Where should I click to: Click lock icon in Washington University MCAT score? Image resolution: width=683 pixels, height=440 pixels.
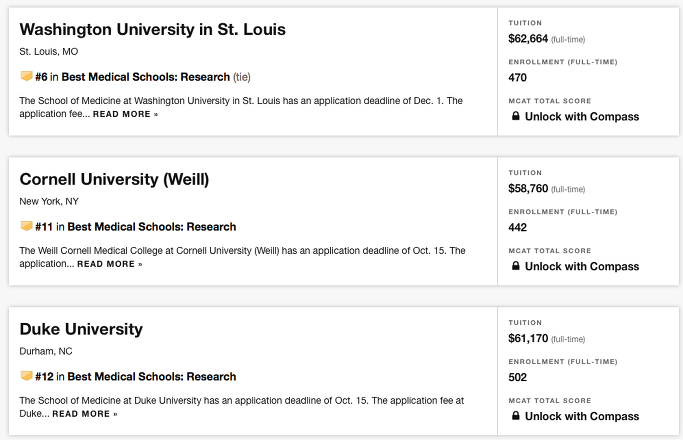[515, 116]
